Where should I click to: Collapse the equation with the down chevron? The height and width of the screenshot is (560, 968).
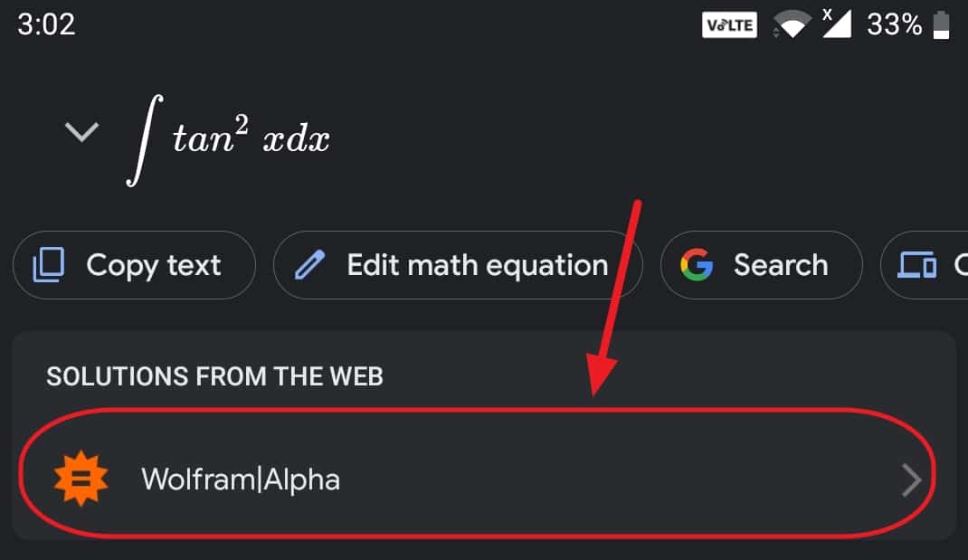(x=81, y=133)
